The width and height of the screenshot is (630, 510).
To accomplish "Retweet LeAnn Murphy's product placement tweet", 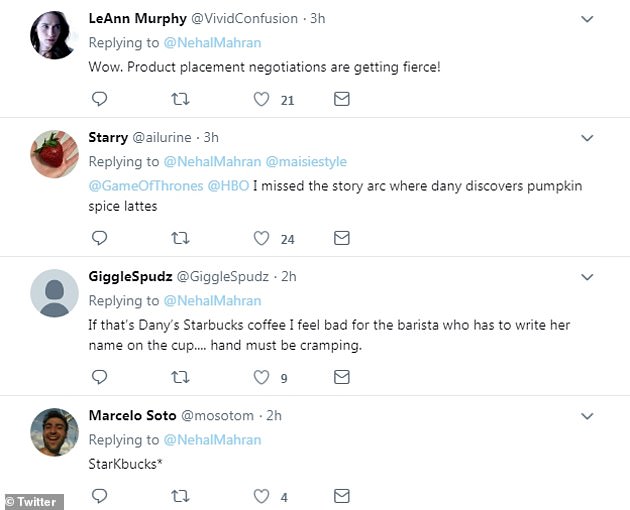I will click(181, 99).
